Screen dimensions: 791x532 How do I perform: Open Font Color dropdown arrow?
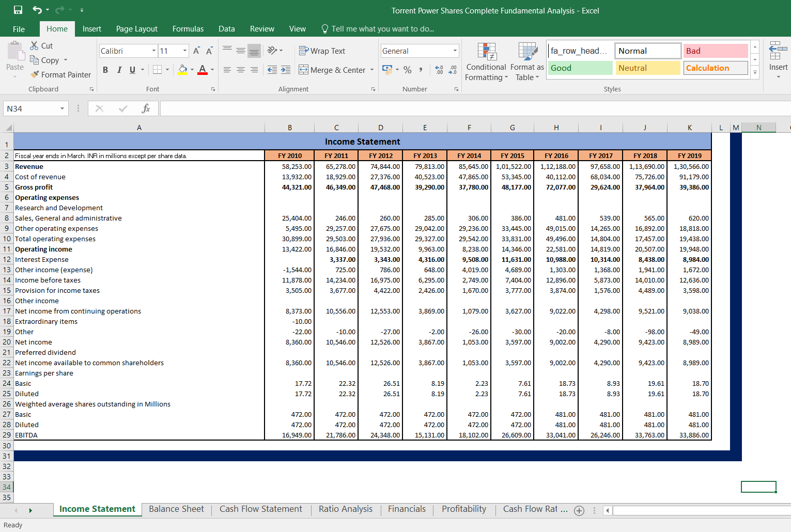click(212, 70)
